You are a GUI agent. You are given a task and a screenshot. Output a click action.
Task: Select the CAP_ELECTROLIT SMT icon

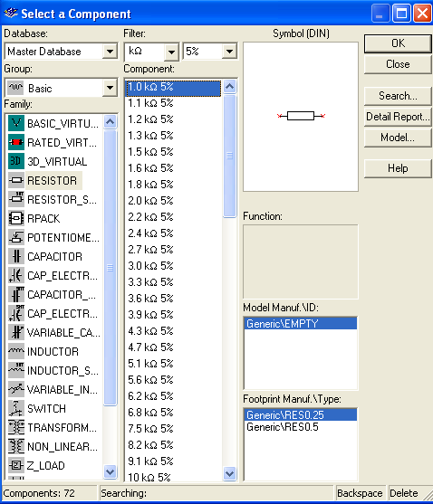(x=16, y=313)
